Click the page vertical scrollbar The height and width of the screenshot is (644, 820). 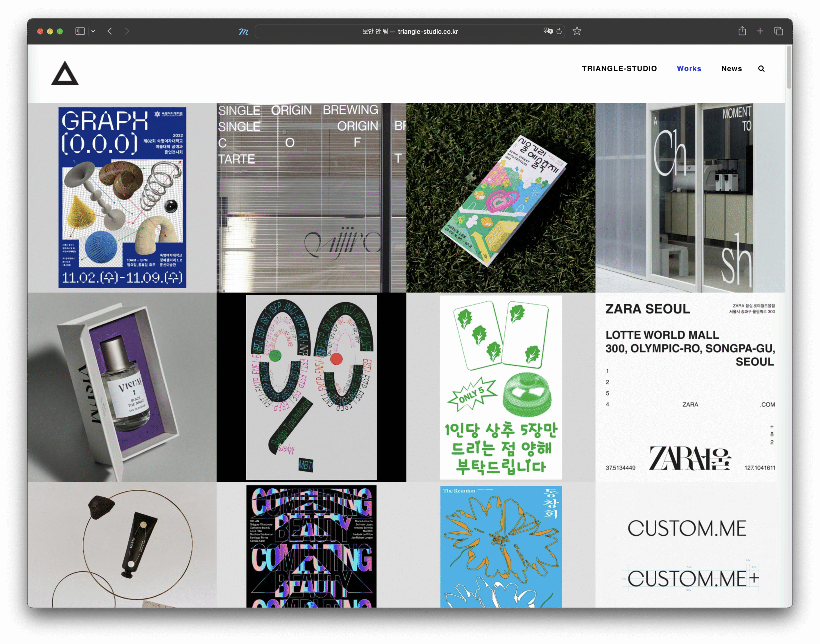tap(789, 68)
